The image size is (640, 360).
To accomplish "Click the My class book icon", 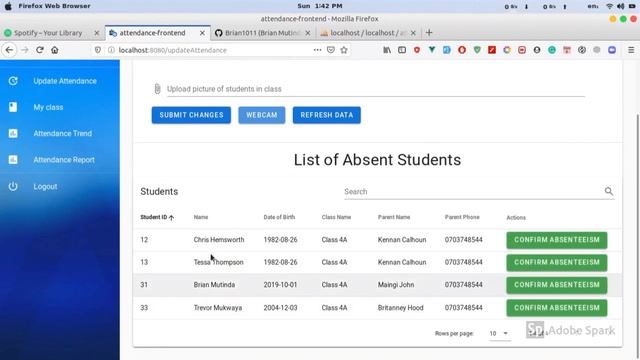I will pyautogui.click(x=13, y=107).
